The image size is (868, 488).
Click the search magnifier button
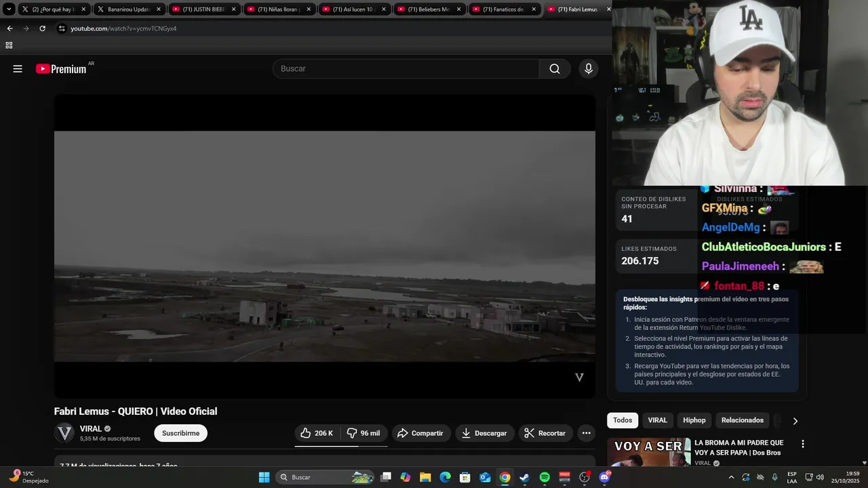[555, 68]
